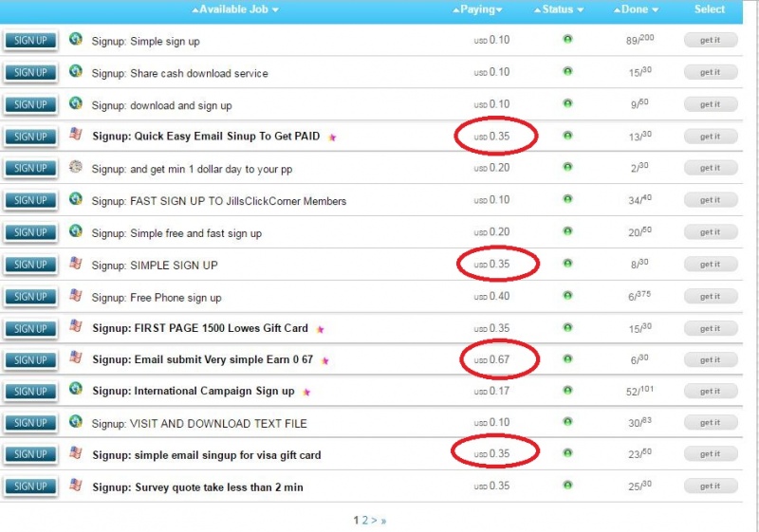
Task: Sort Available Job column ascending arrow
Action: click(x=195, y=10)
